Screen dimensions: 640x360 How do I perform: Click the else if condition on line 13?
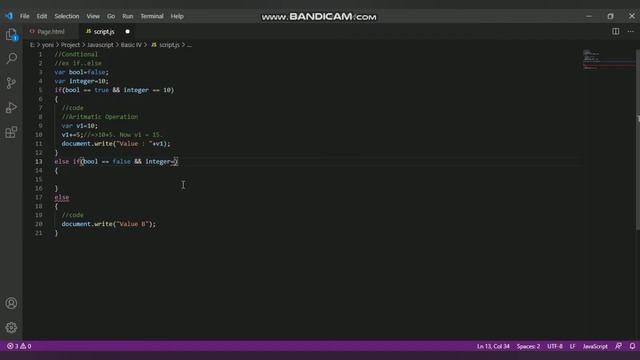[116, 162]
